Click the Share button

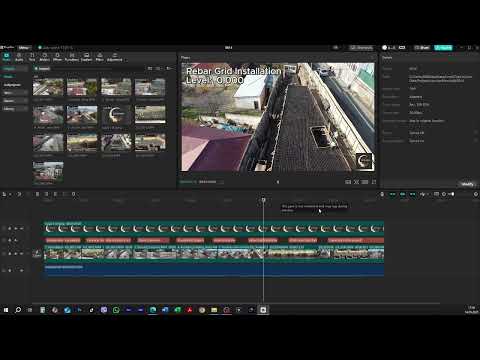click(422, 48)
